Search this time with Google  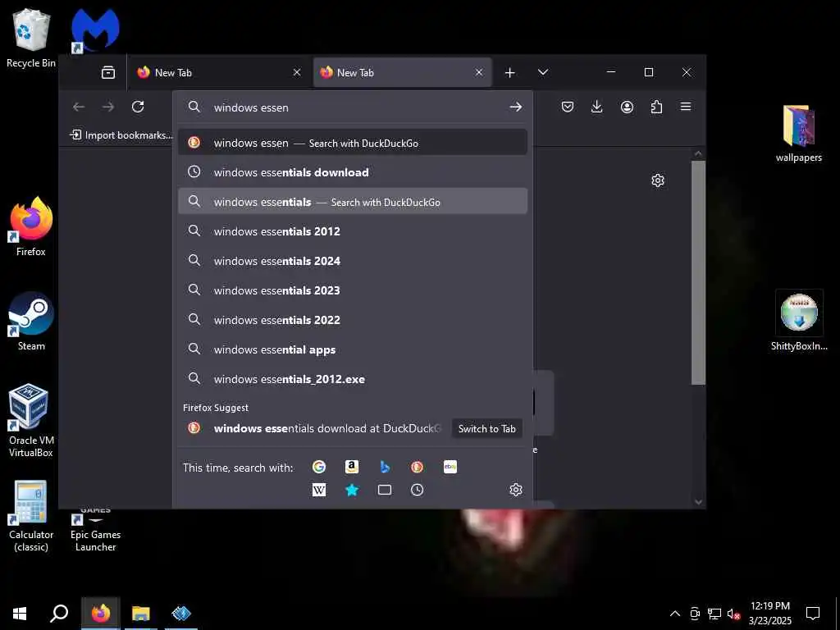319,467
